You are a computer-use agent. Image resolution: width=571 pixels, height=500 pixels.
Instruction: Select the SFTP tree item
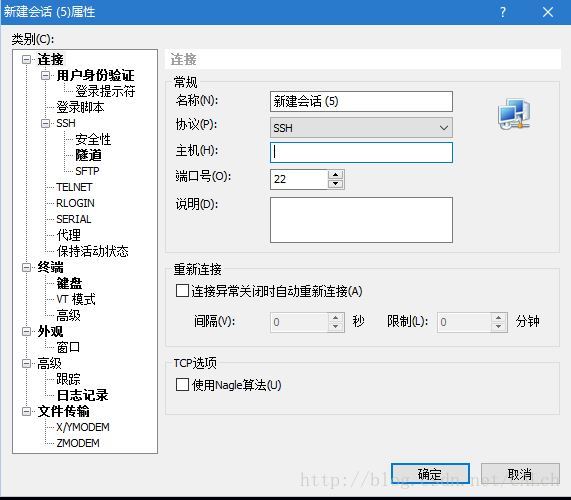click(87, 171)
